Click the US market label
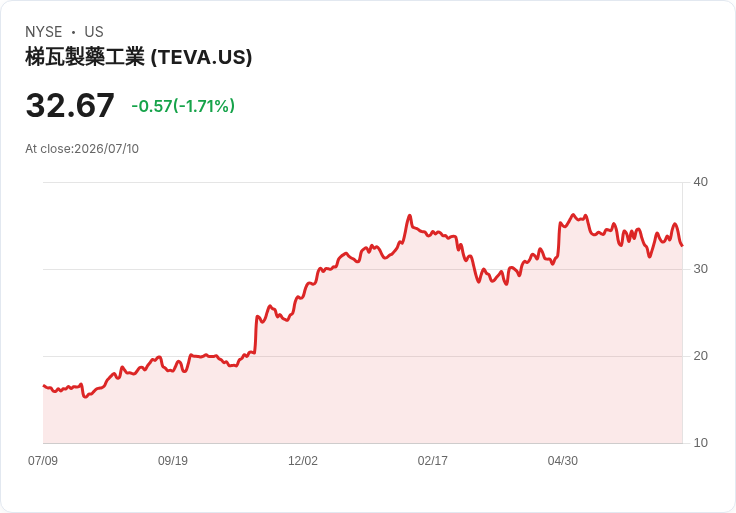The image size is (736, 513). (x=94, y=31)
